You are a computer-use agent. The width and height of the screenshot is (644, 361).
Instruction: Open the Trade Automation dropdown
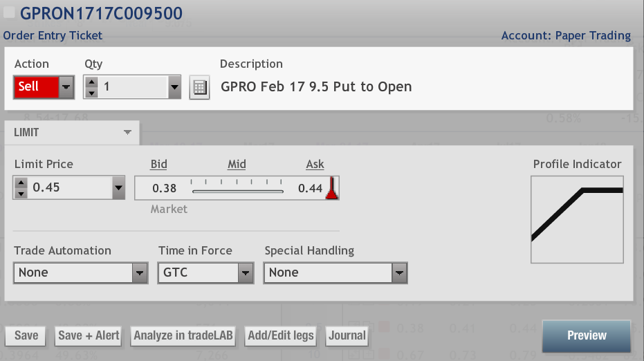coord(140,273)
